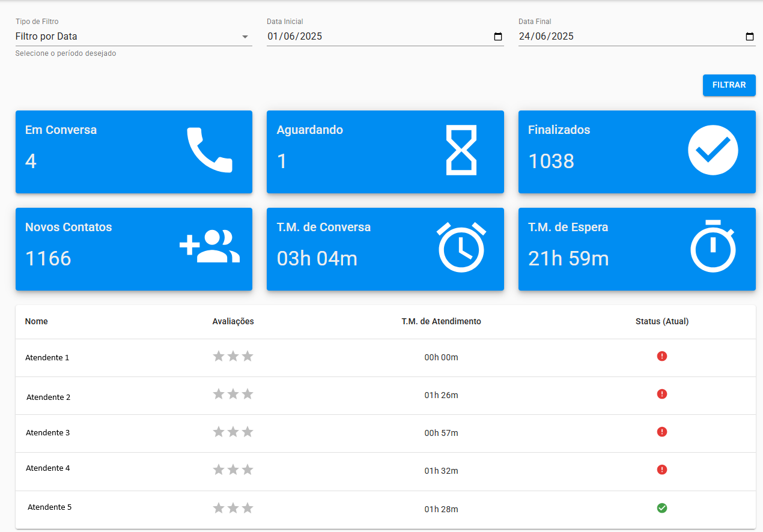Click the stopwatch icon on T.M. de Espera

point(713,246)
